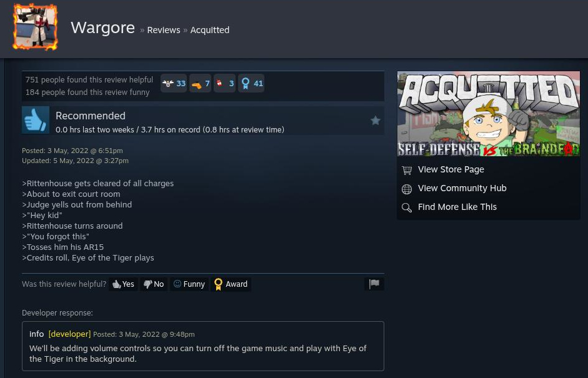The image size is (588, 378).
Task: Vote Yes on review helpfulness
Action: point(123,284)
